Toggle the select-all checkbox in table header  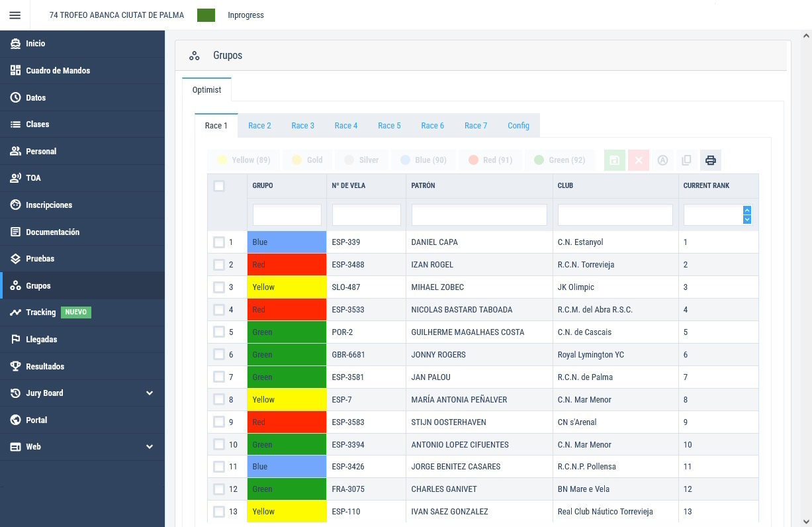[219, 186]
